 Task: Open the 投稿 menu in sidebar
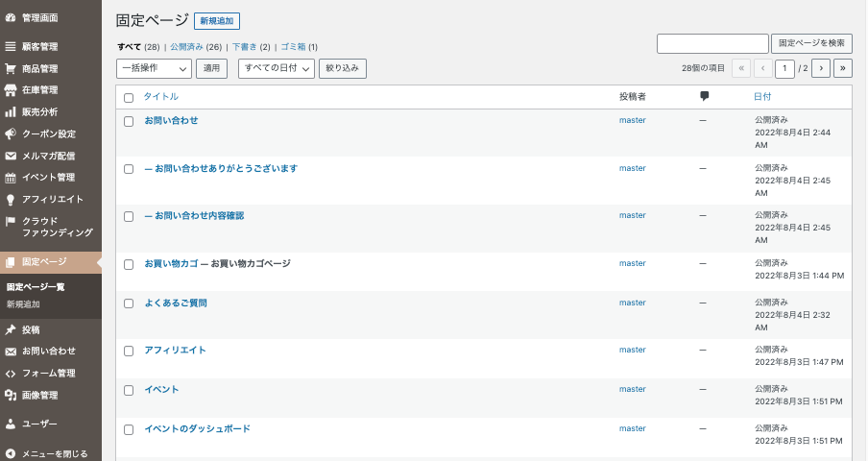point(31,329)
